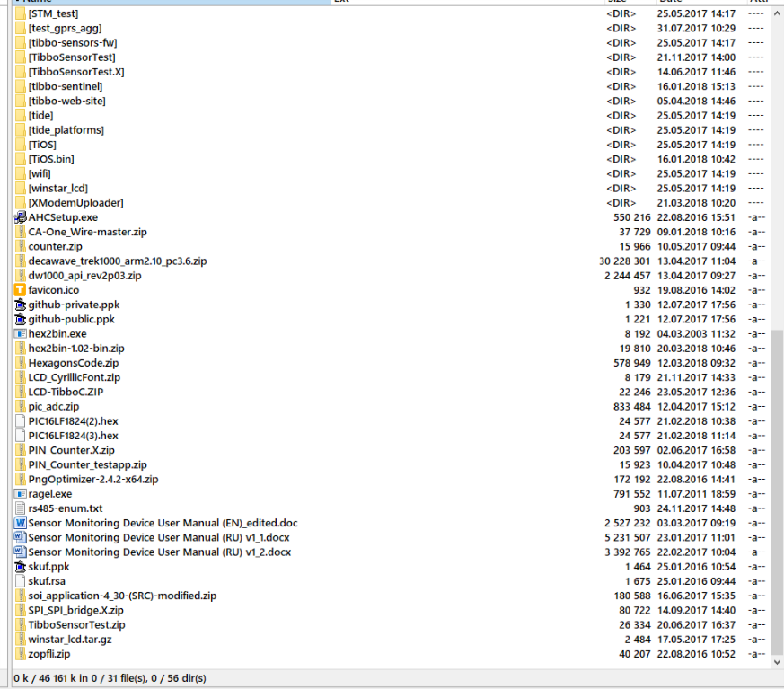Select the CA-One_Wire-master.zip file
The height and width of the screenshot is (689, 784).
pyautogui.click(x=87, y=232)
